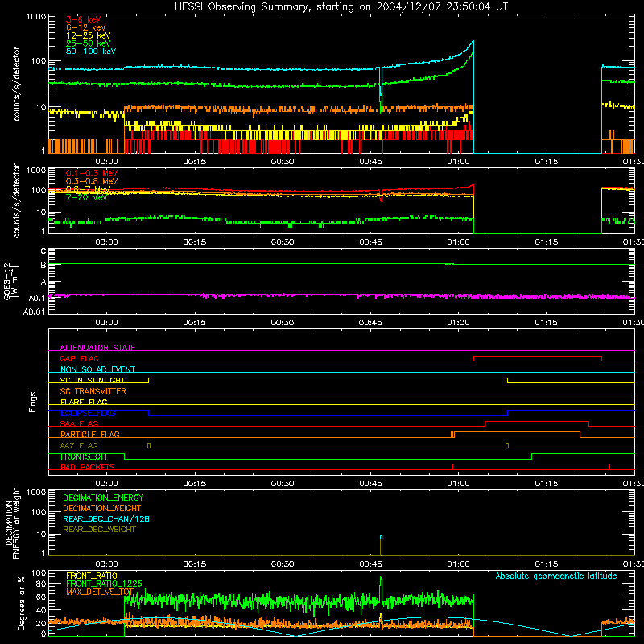The height and width of the screenshot is (644, 644).
Task: Click the GOES-12 vertical axis label
Action: tap(11, 281)
